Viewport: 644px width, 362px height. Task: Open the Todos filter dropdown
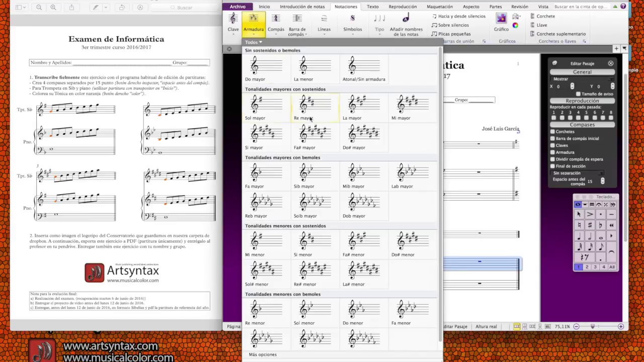click(253, 42)
